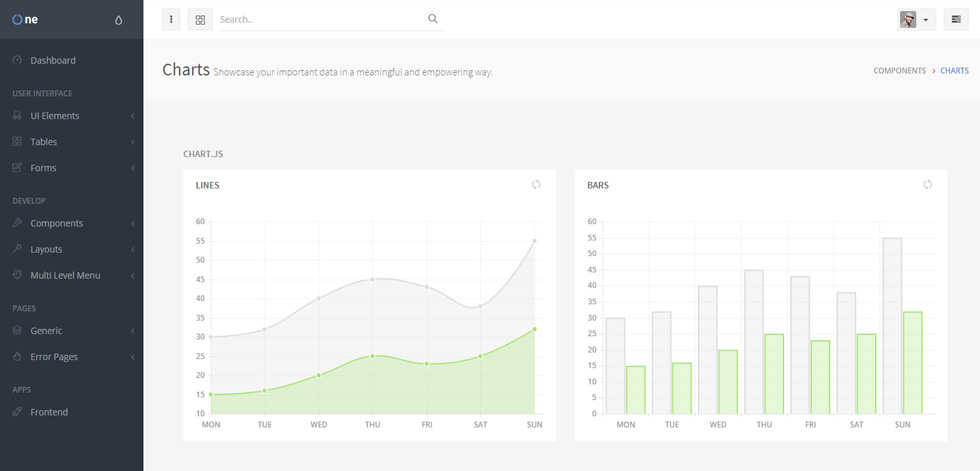Click the CHART.JS section heading
Viewport: 980px width, 471px height.
click(203, 154)
